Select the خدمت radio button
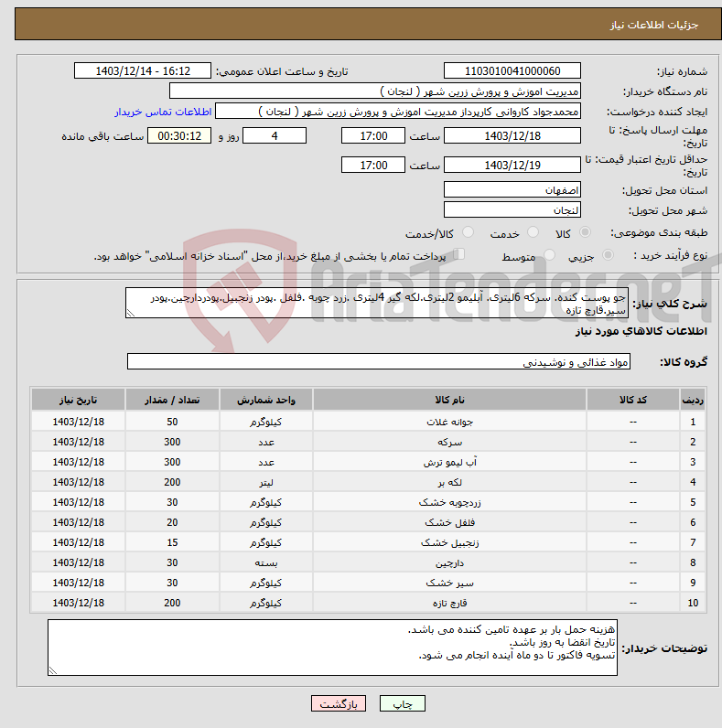722x728 pixels. click(533, 232)
